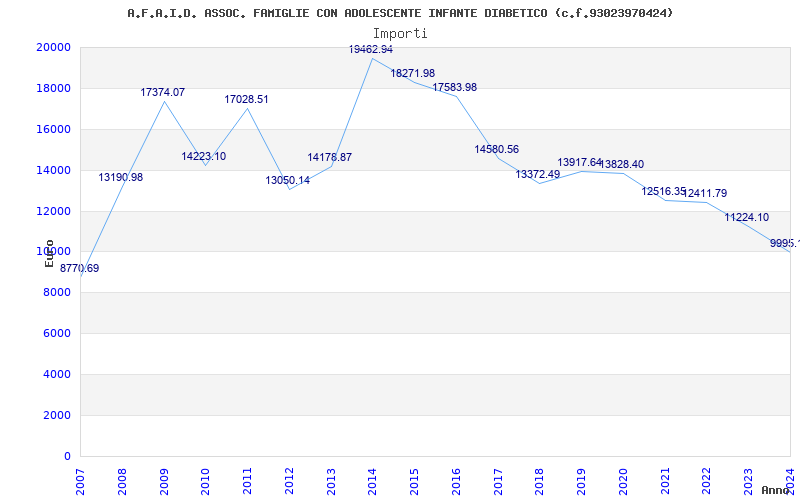Click the 11224.10 data label
Viewport: 800px width, 500px height.
point(746,217)
